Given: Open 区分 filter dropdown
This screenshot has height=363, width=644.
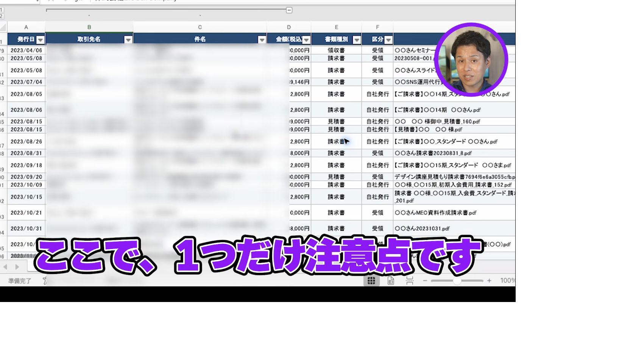Looking at the screenshot, I should point(388,39).
